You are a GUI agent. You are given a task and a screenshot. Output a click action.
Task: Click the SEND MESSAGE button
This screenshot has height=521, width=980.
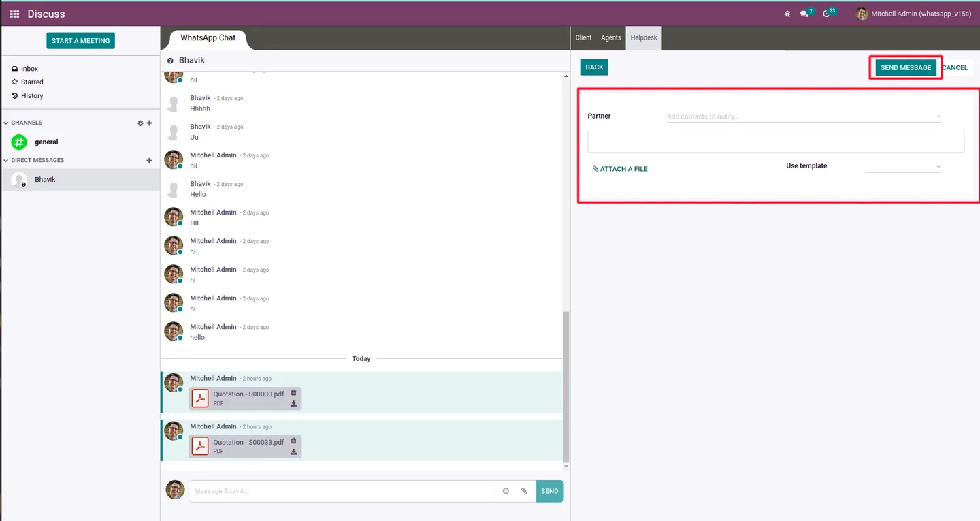(906, 68)
